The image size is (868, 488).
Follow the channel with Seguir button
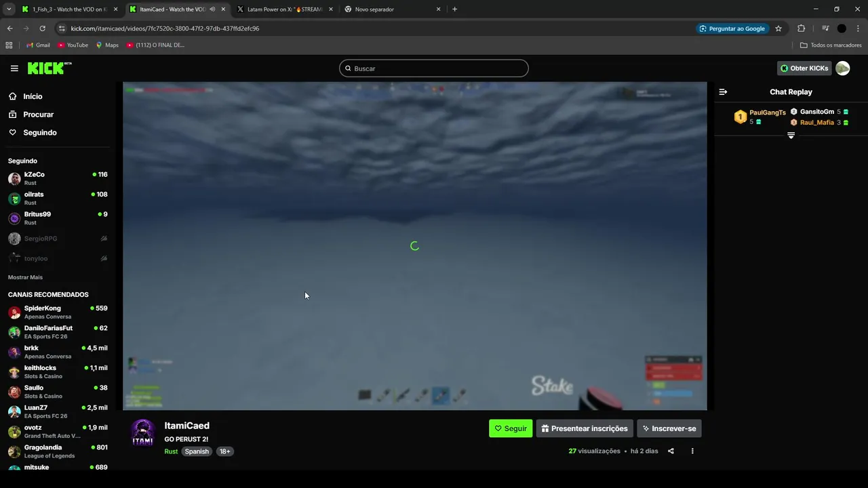coord(511,428)
